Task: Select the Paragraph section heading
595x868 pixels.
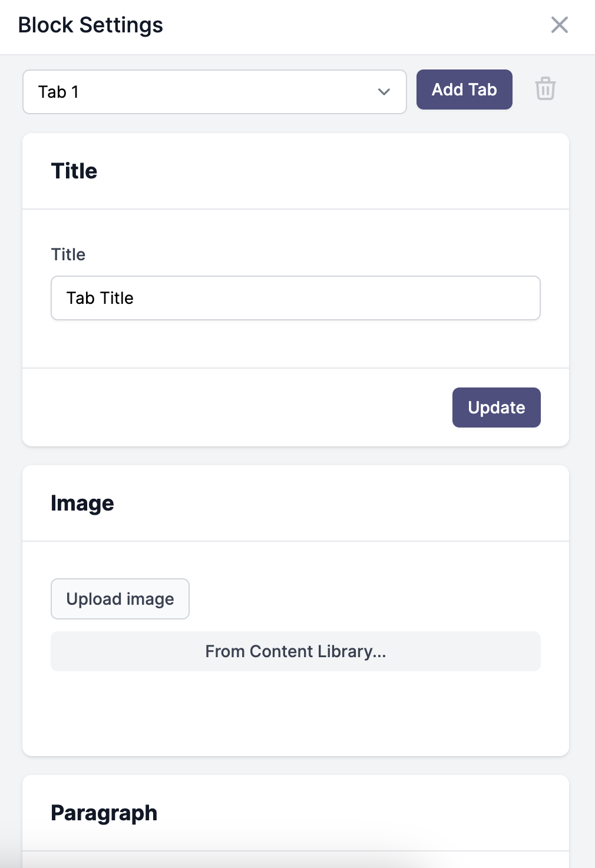Action: click(x=104, y=813)
